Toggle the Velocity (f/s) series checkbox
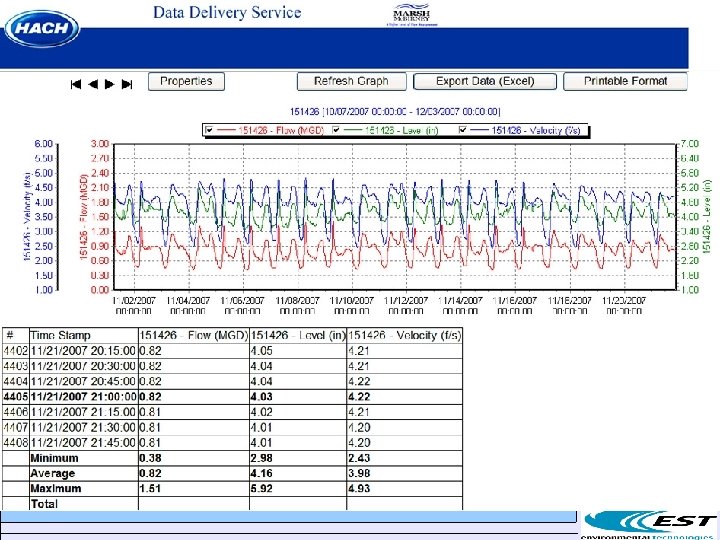 click(463, 130)
